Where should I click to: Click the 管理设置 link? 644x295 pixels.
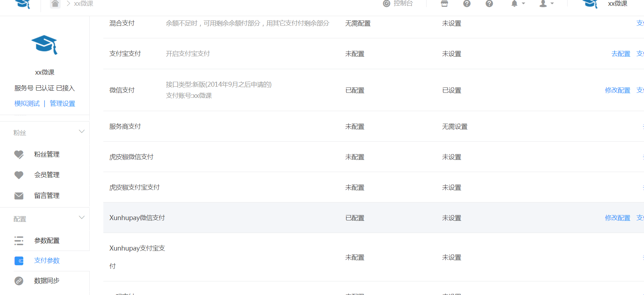pyautogui.click(x=62, y=104)
